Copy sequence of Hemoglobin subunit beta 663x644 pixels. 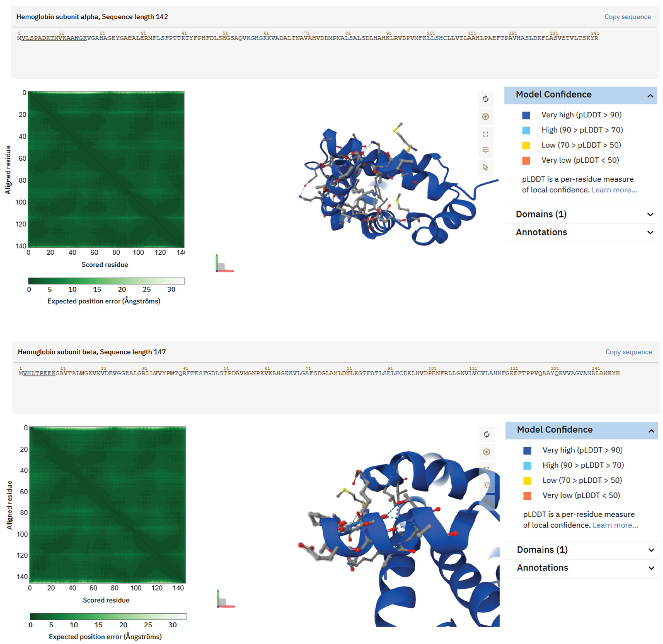[628, 352]
